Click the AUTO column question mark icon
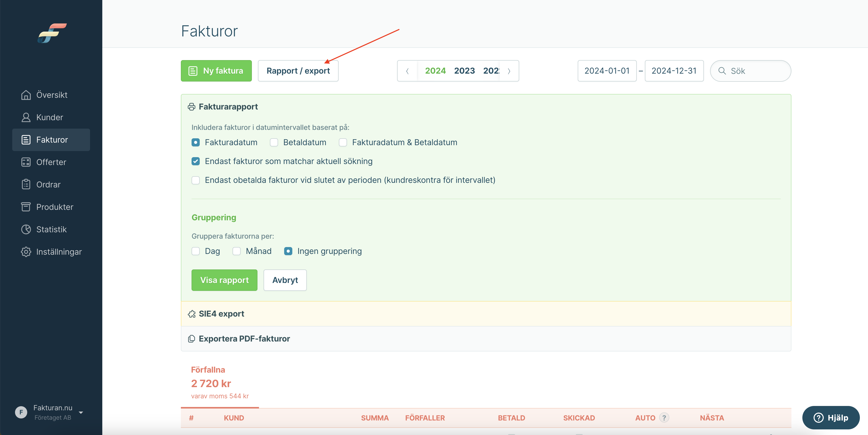Image resolution: width=868 pixels, height=435 pixels. coord(664,418)
